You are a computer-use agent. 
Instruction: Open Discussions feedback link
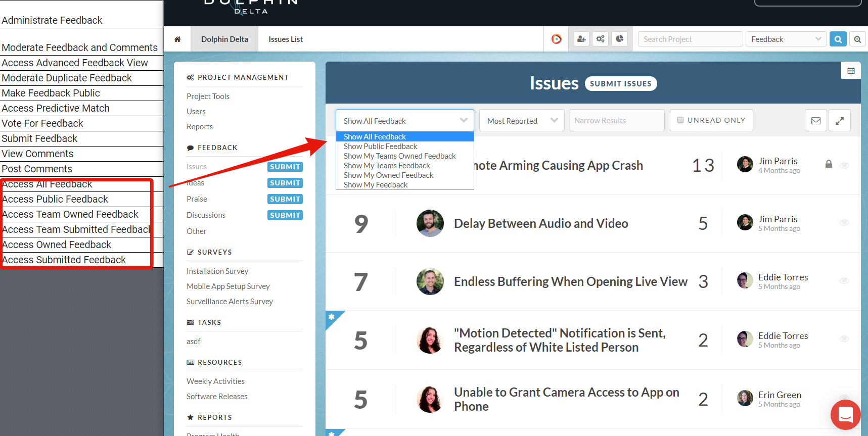(x=206, y=215)
